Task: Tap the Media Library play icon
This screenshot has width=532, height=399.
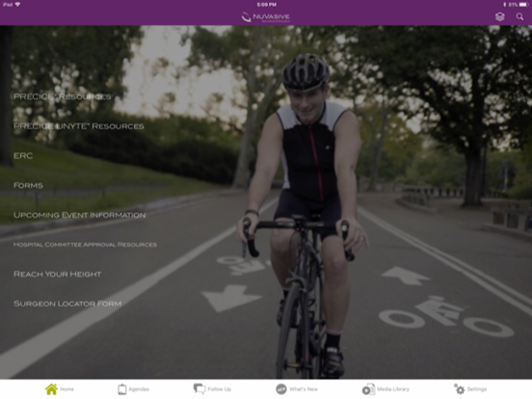Action: (x=368, y=389)
